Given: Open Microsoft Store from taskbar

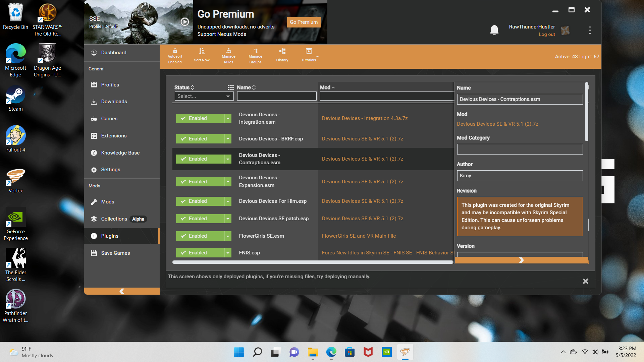Looking at the screenshot, I should click(x=350, y=352).
